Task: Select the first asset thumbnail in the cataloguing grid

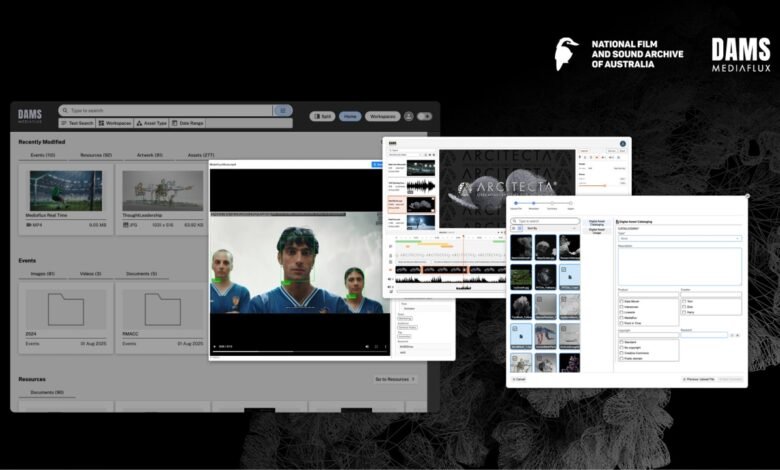Action: pos(521,248)
